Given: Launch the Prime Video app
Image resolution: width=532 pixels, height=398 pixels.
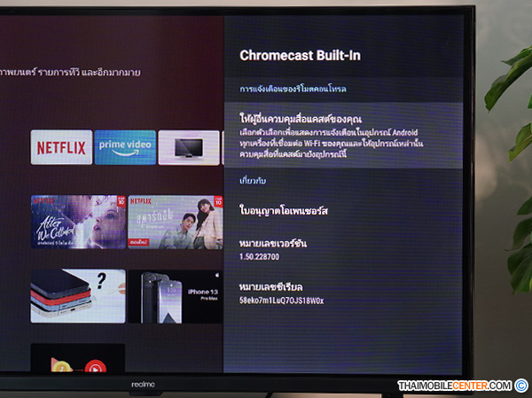Looking at the screenshot, I should (125, 147).
